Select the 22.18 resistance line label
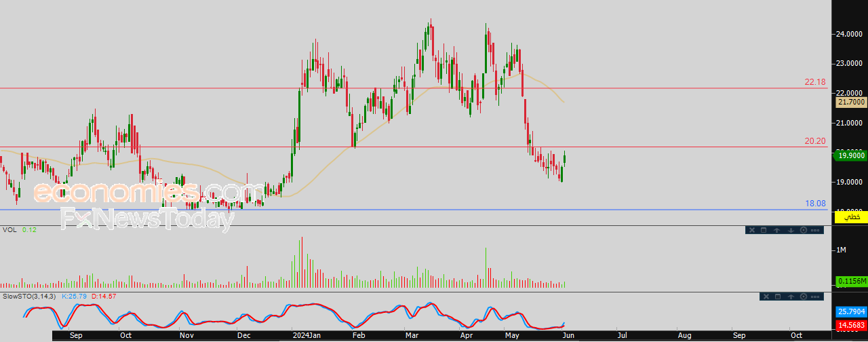Screen dimensions: 868x342 (815, 81)
